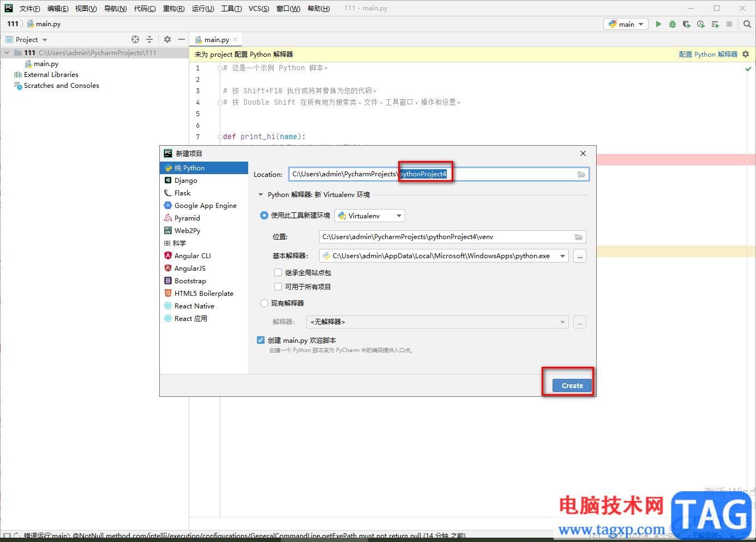Click the Run with Coverage icon
Viewport: 756px width, 542px height.
tap(687, 24)
